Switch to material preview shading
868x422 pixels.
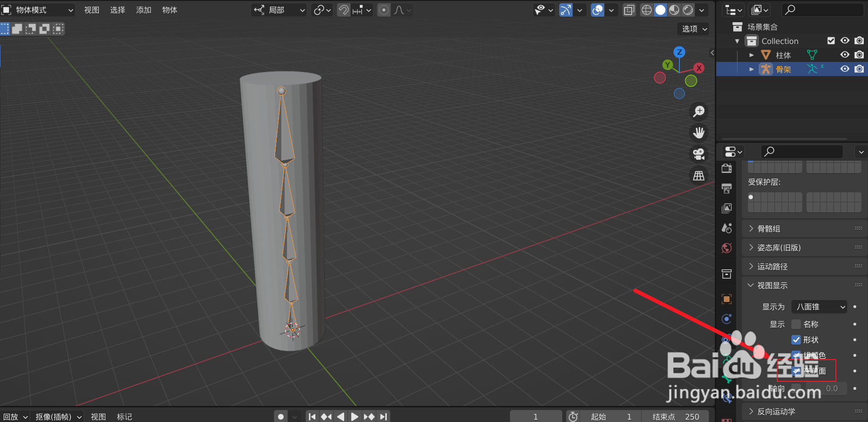[x=675, y=10]
